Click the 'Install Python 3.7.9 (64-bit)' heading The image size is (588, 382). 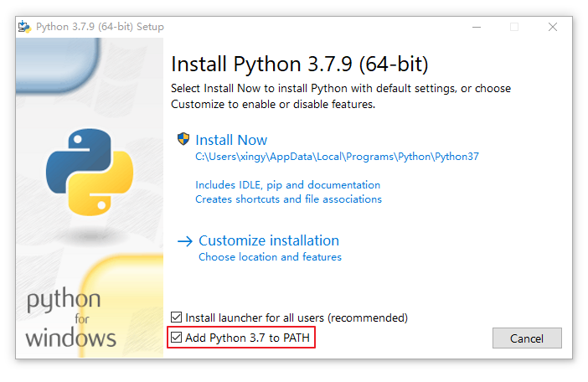tap(299, 65)
